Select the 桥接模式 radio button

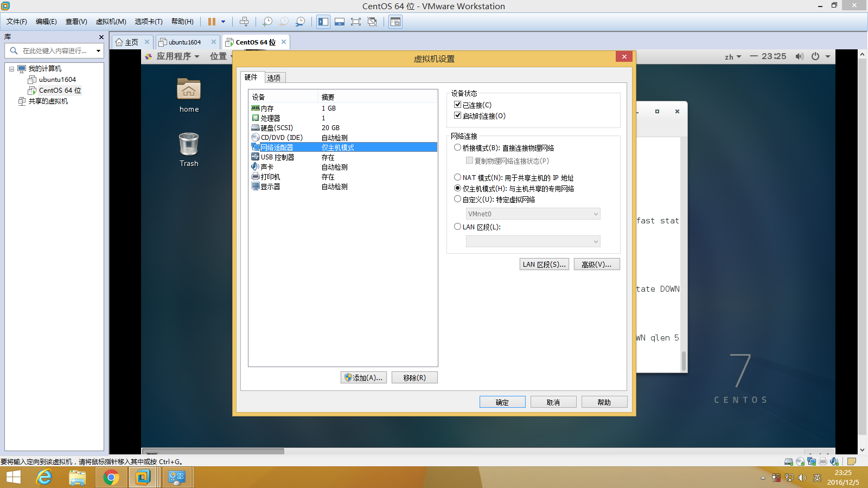[458, 147]
